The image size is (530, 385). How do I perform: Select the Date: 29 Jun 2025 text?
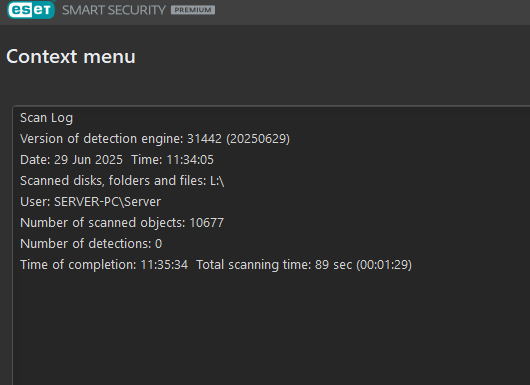[x=71, y=160]
